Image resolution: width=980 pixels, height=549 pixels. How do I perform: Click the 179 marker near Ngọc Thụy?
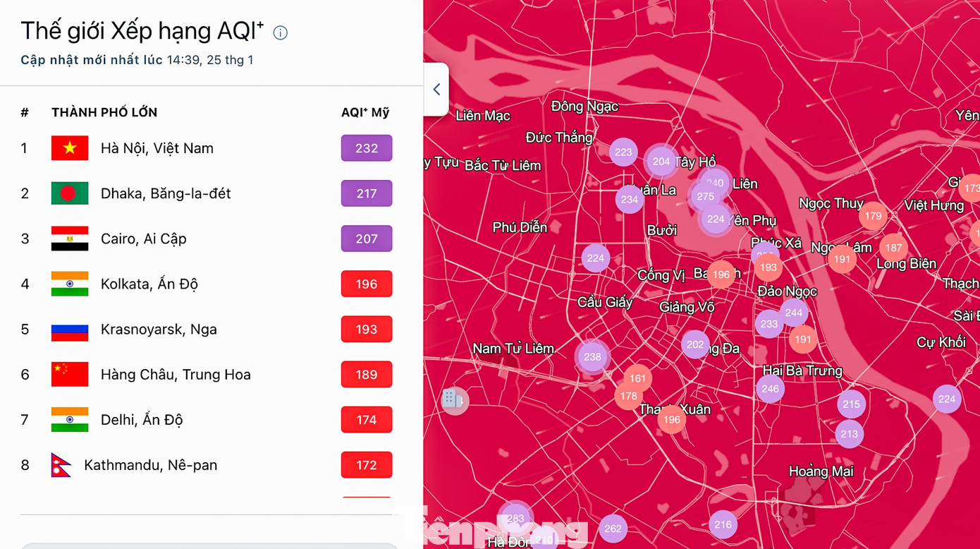coord(873,216)
